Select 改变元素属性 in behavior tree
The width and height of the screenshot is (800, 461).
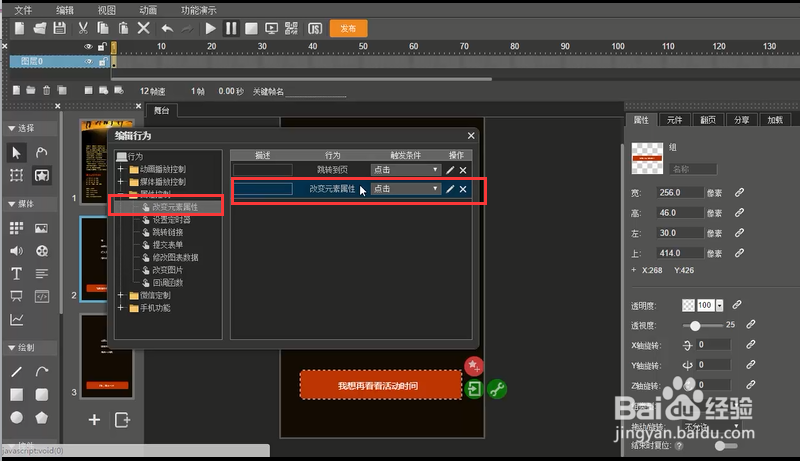175,207
